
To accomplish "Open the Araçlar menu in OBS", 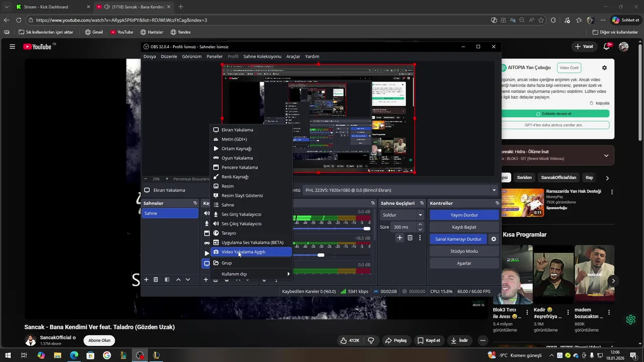I will pyautogui.click(x=293, y=56).
